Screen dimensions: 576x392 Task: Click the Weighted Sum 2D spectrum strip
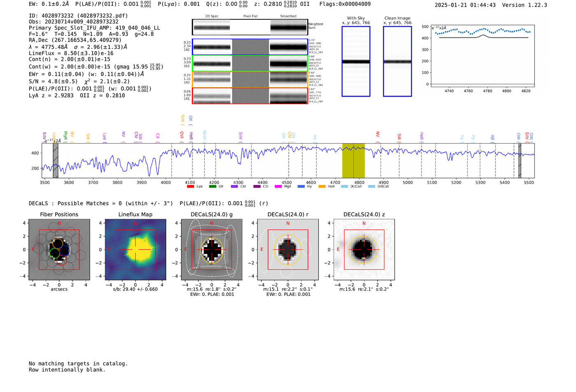coord(250,27)
